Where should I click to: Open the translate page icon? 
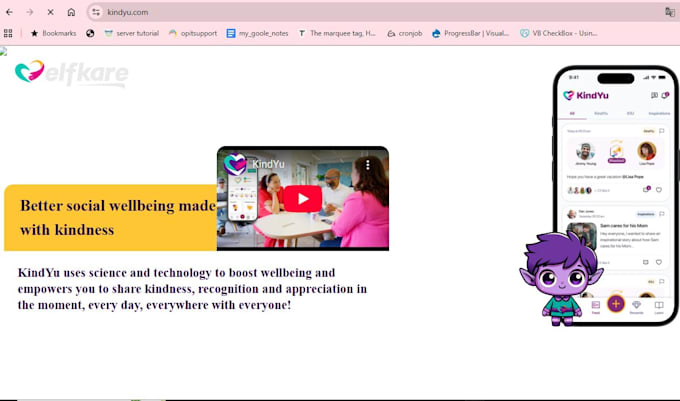click(670, 12)
